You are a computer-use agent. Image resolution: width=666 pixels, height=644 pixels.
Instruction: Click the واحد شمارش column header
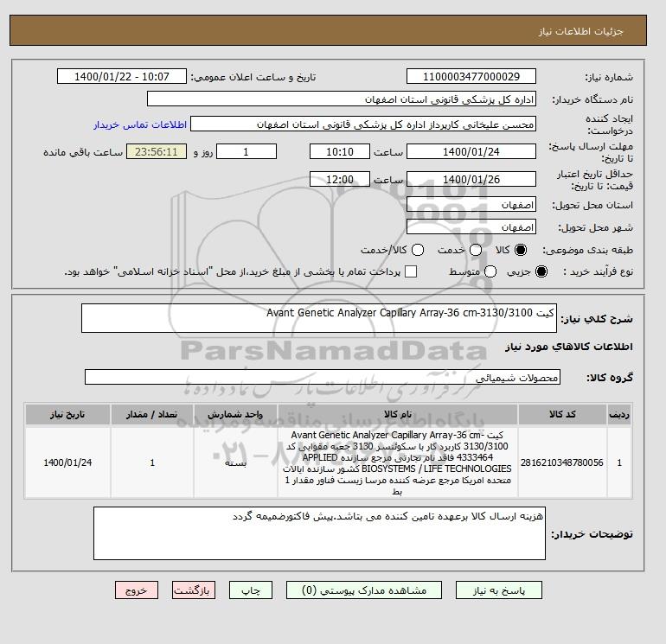point(235,414)
